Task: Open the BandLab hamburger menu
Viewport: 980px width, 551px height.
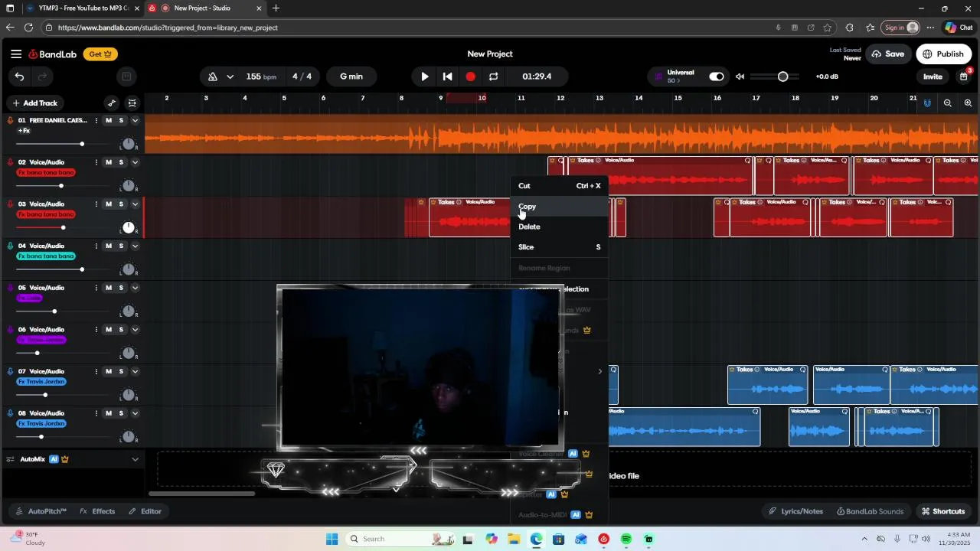Action: [x=16, y=54]
